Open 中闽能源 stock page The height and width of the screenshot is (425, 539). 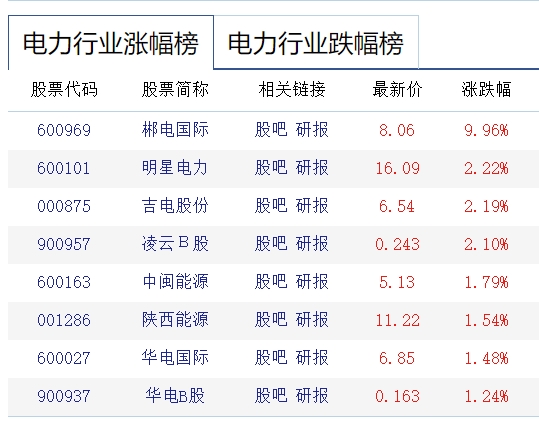(175, 282)
